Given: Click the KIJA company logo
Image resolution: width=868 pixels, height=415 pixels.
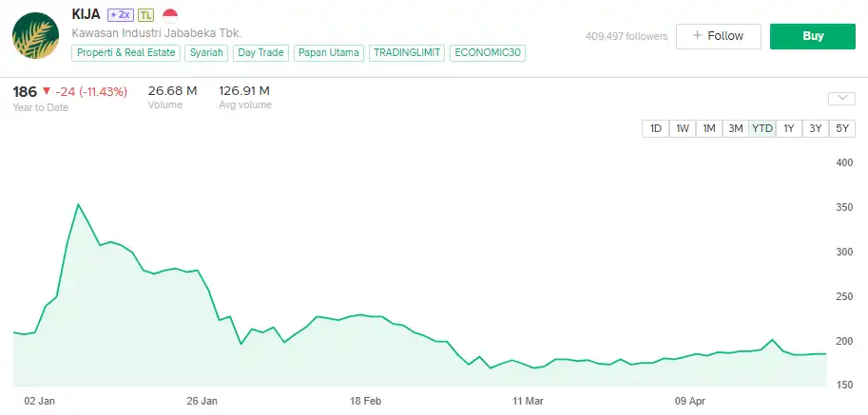Looking at the screenshot, I should (36, 37).
